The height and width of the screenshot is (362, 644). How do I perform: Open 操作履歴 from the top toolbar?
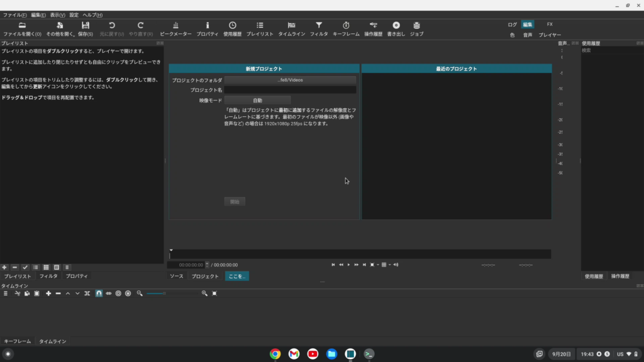point(374,29)
